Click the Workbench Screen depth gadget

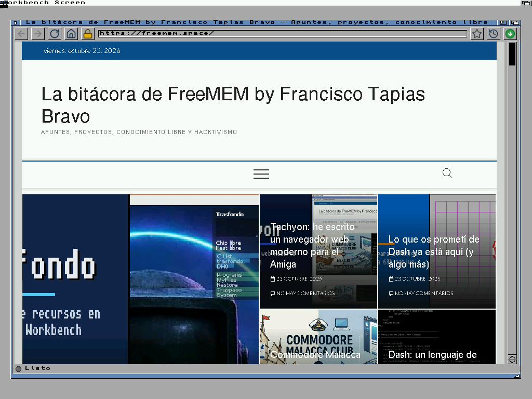pos(526,3)
